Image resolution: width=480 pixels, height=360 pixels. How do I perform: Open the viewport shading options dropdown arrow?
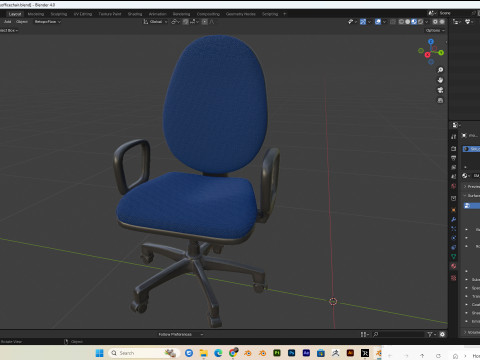[427, 22]
